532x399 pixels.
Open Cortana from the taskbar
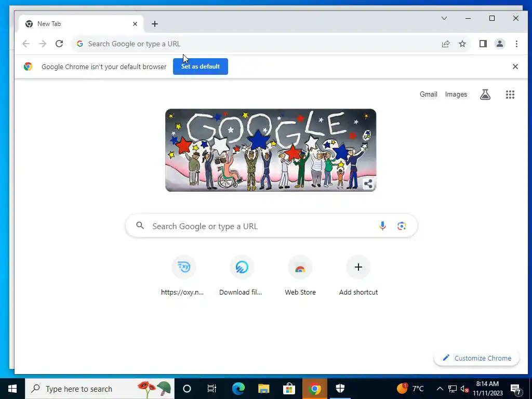[x=187, y=389]
